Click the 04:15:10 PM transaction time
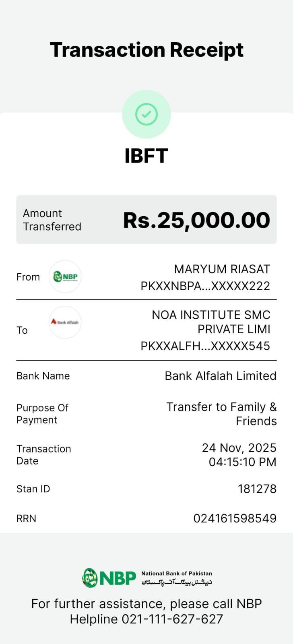The width and height of the screenshot is (293, 644). point(242,462)
